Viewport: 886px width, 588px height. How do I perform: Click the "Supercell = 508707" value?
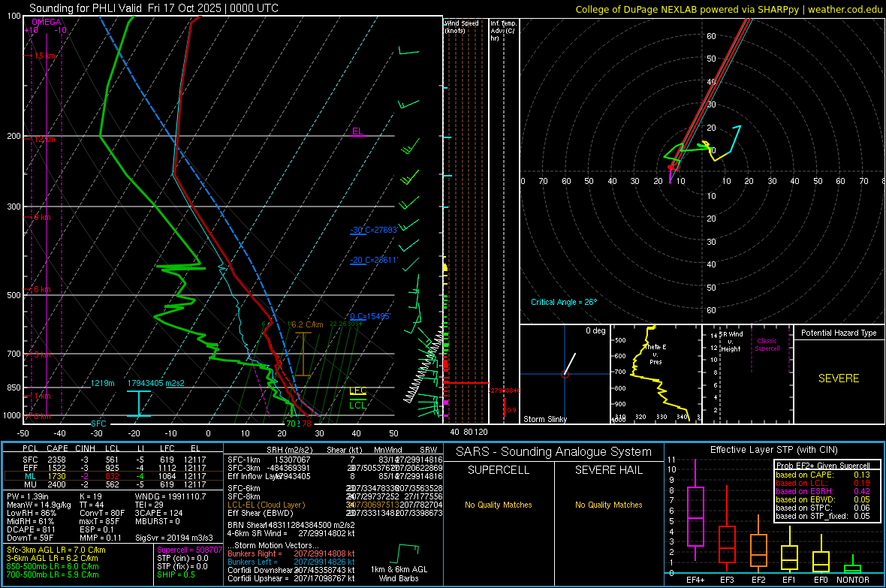coord(190,550)
